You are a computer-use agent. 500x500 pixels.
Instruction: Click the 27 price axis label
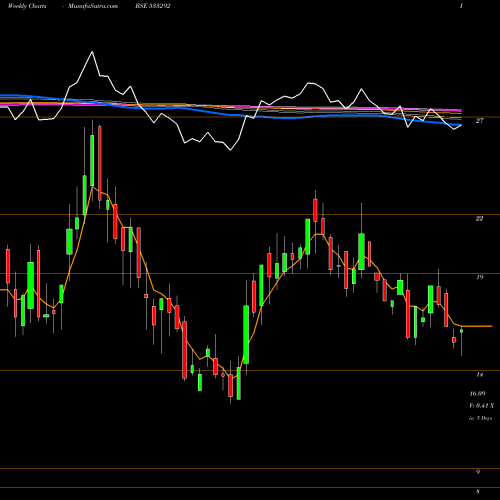[x=479, y=121]
